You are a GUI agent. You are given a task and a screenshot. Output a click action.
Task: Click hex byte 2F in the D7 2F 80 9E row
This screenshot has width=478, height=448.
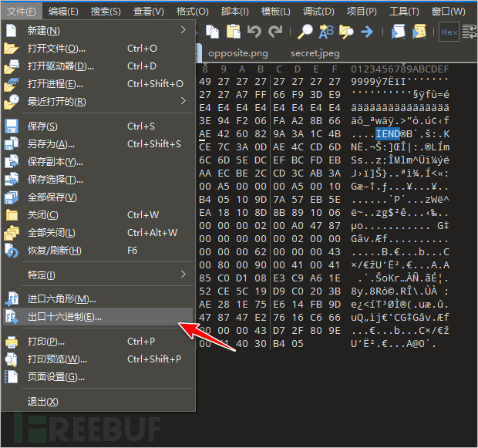(298, 331)
